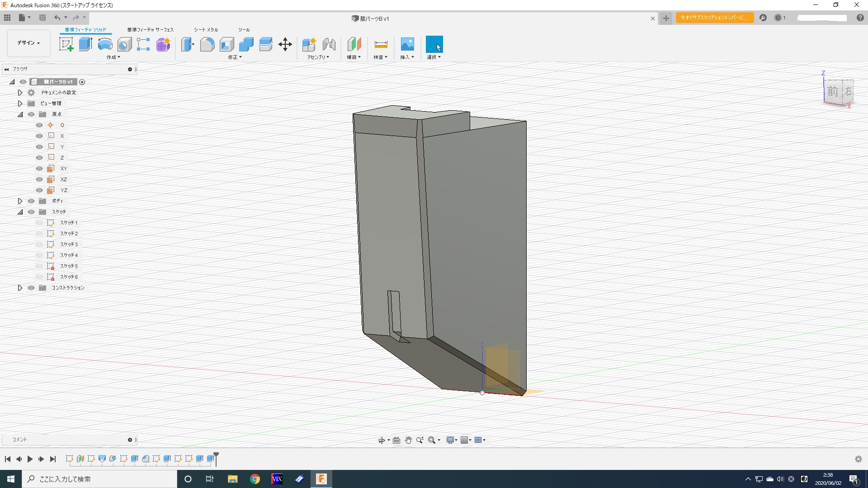Open the デザイン workspace dropdown
The image size is (868, 488).
click(28, 43)
